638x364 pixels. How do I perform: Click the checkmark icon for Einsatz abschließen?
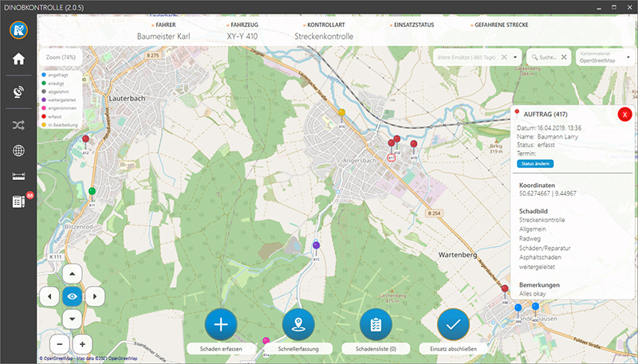454,324
